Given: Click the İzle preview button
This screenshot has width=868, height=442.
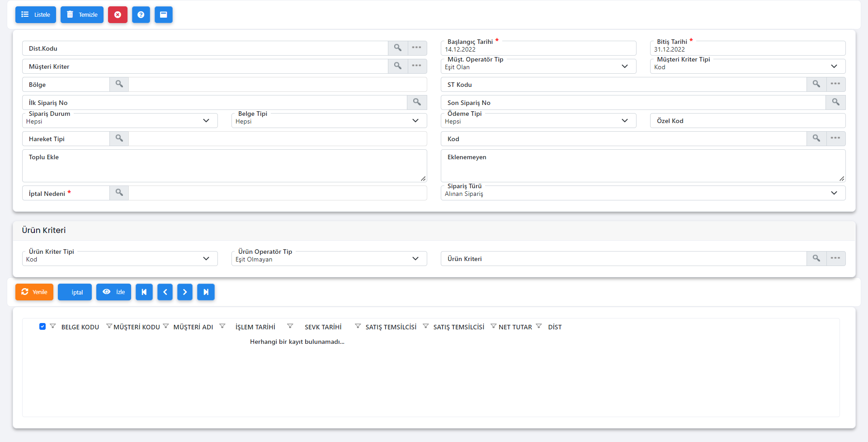Looking at the screenshot, I should [x=113, y=292].
